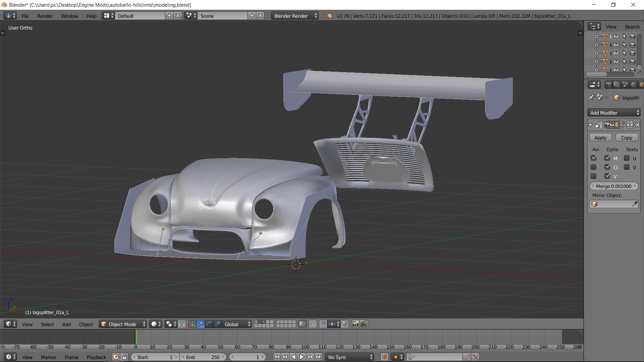Viewport: 644px width, 362px height.
Task: Hide the first outliner object via eye icon
Action: point(616,37)
